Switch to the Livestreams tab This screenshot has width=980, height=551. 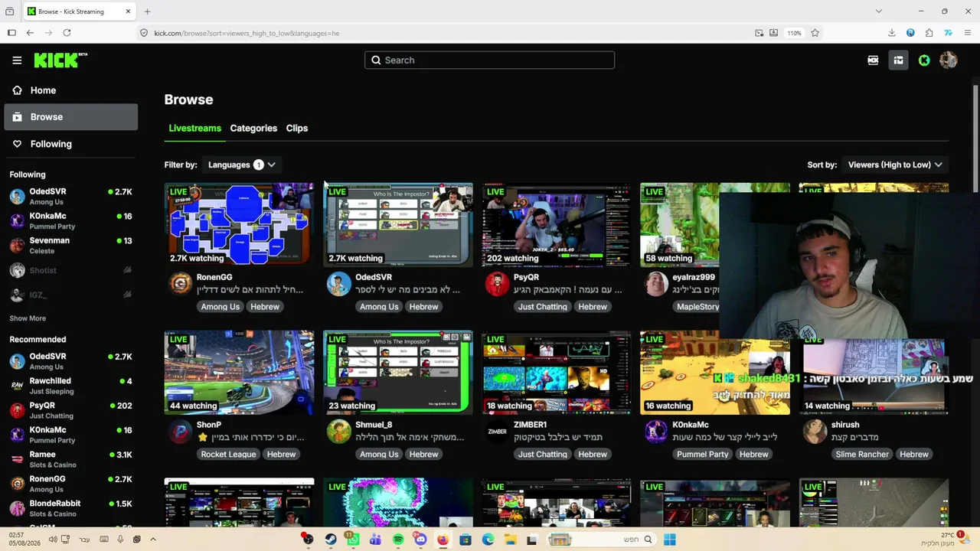point(194,128)
